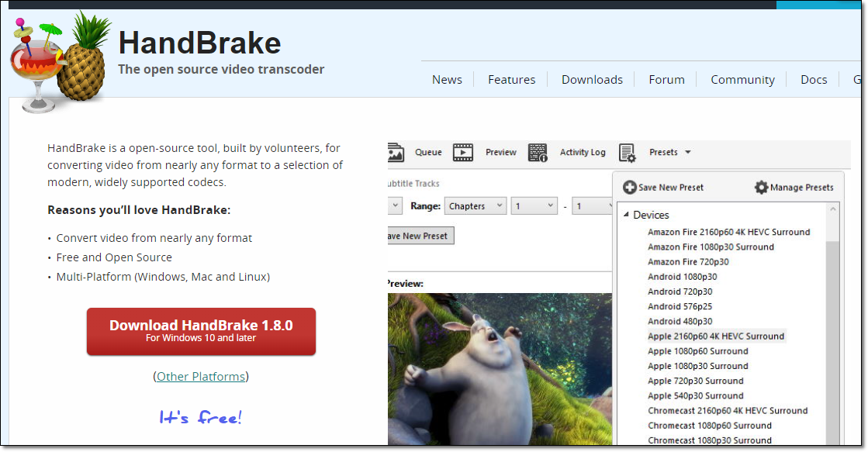
Task: Click the Save New Preset button below Range
Action: click(420, 236)
